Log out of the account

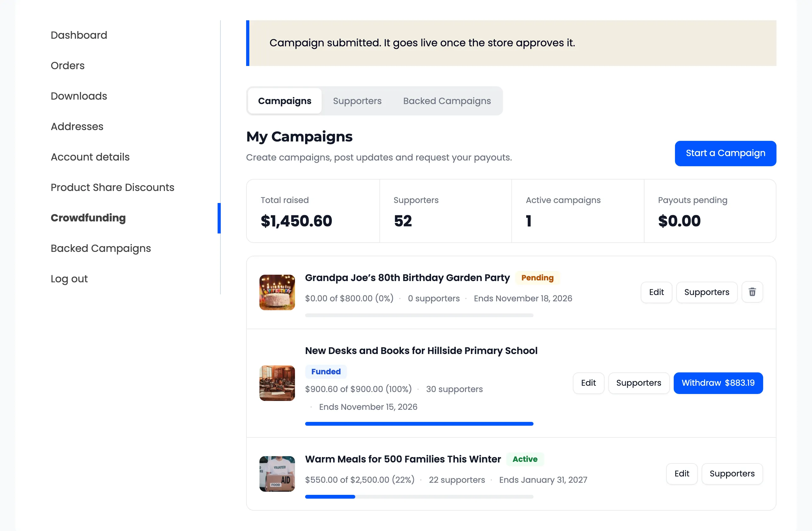pyautogui.click(x=69, y=279)
